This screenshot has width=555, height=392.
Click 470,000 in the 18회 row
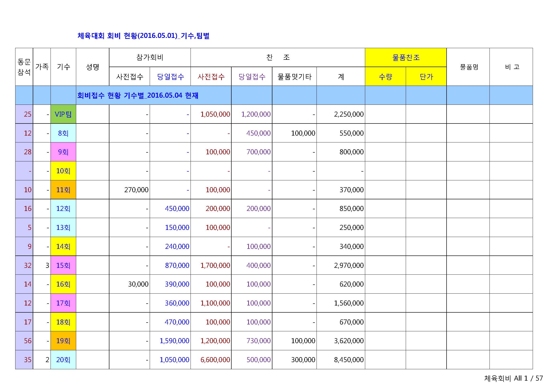(177, 322)
